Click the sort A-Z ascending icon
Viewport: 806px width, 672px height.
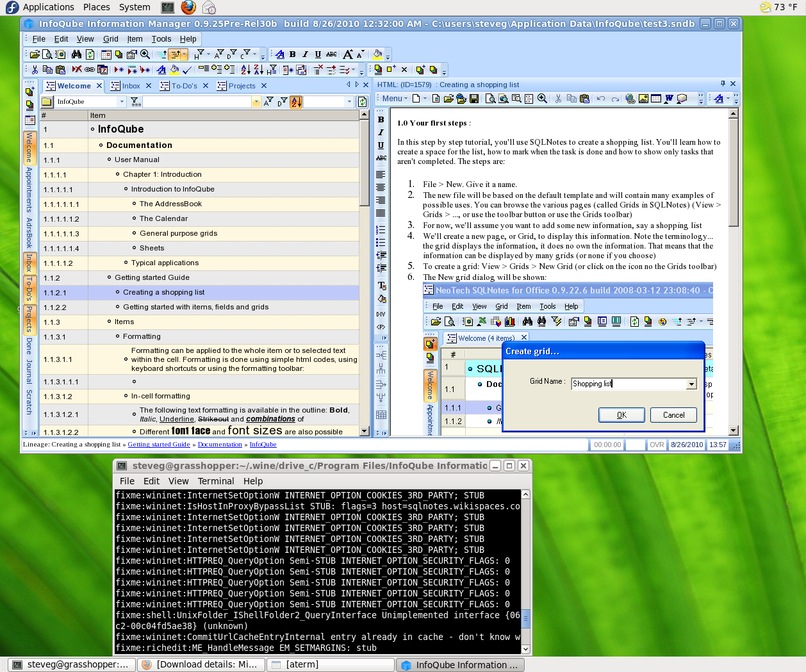246,69
